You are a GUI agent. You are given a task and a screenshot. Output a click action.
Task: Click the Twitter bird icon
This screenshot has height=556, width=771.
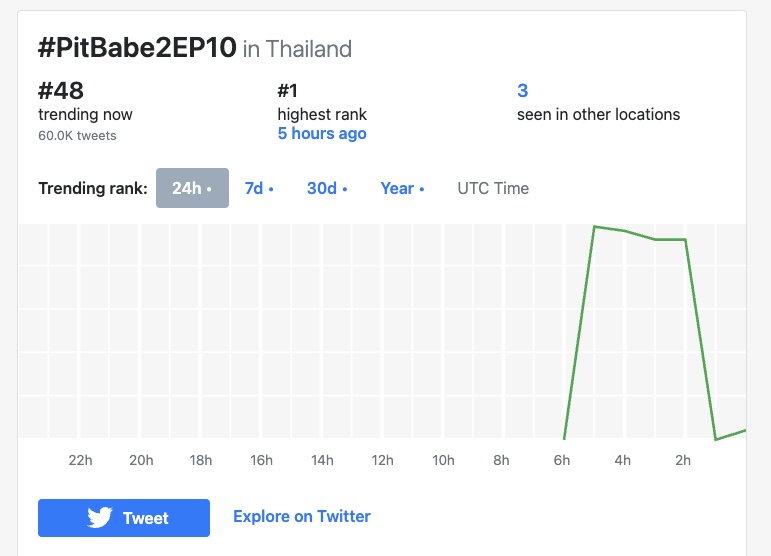click(100, 518)
